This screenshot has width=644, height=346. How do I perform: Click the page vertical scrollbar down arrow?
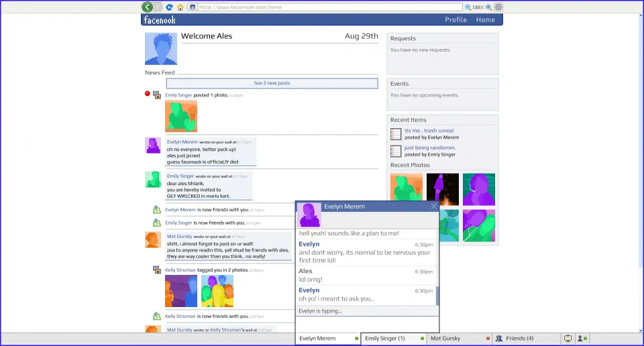641,331
